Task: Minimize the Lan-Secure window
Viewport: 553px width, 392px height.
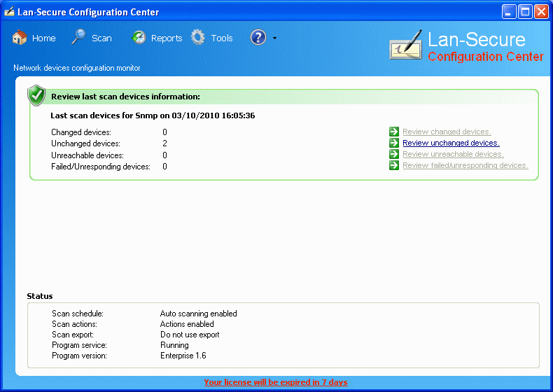Action: [509, 12]
